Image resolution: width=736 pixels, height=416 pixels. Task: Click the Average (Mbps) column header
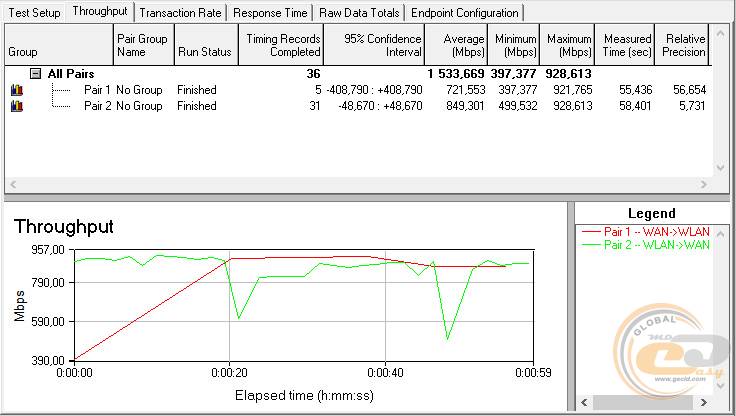pos(459,45)
